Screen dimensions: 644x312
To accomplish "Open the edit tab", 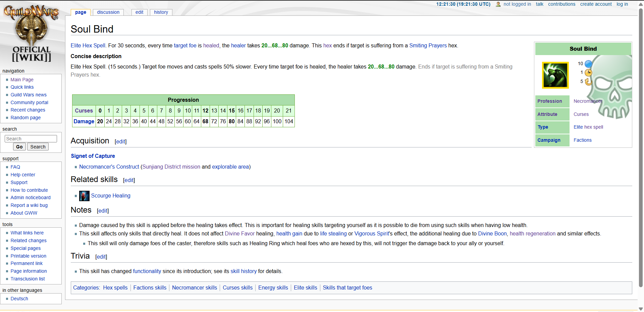I will click(x=139, y=12).
